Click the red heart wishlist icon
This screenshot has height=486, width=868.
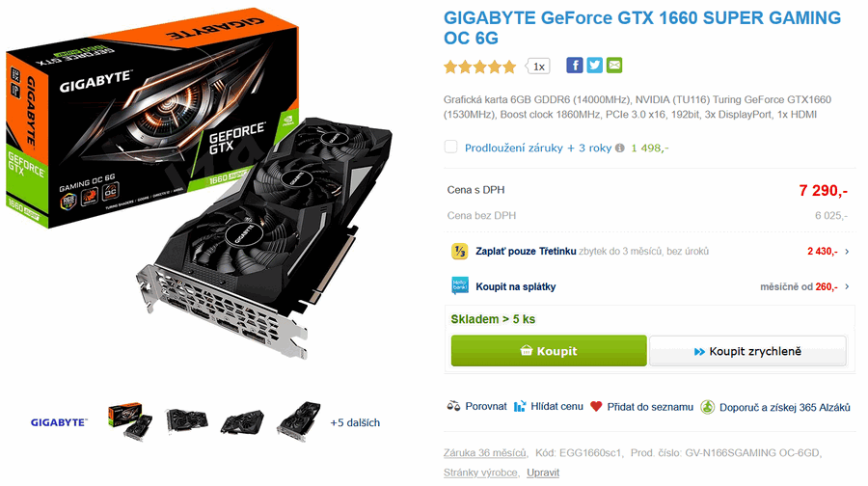click(596, 407)
